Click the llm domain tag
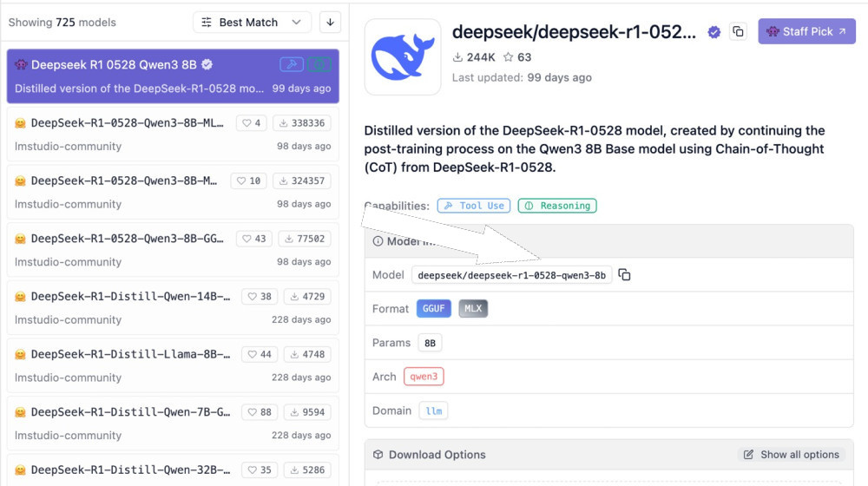This screenshot has width=868, height=486. coord(433,410)
